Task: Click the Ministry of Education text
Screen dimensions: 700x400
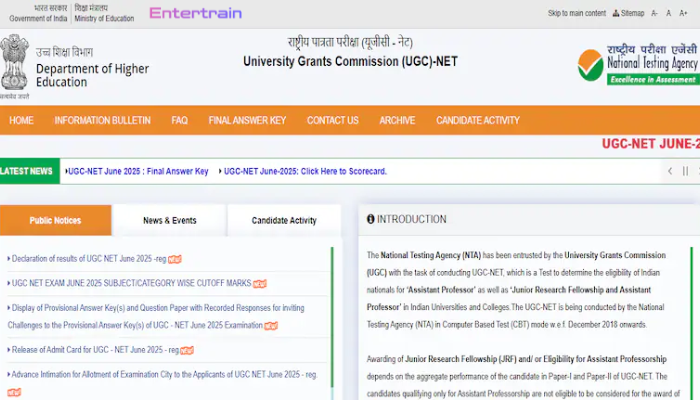Action: [x=104, y=18]
